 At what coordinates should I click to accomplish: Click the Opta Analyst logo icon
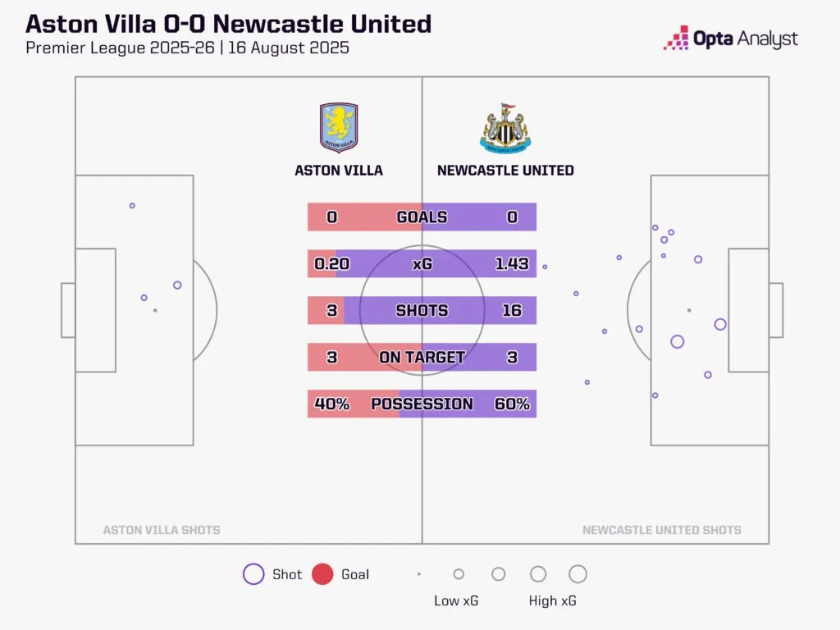coord(677,39)
